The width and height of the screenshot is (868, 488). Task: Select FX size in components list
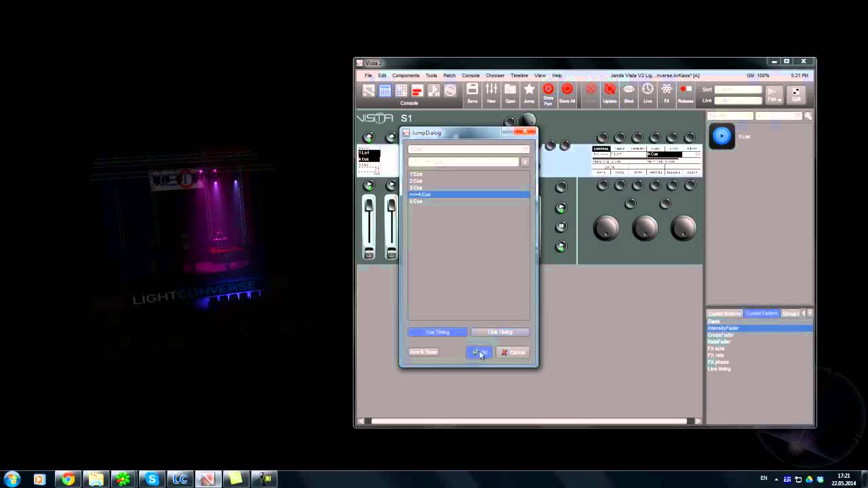point(759,348)
